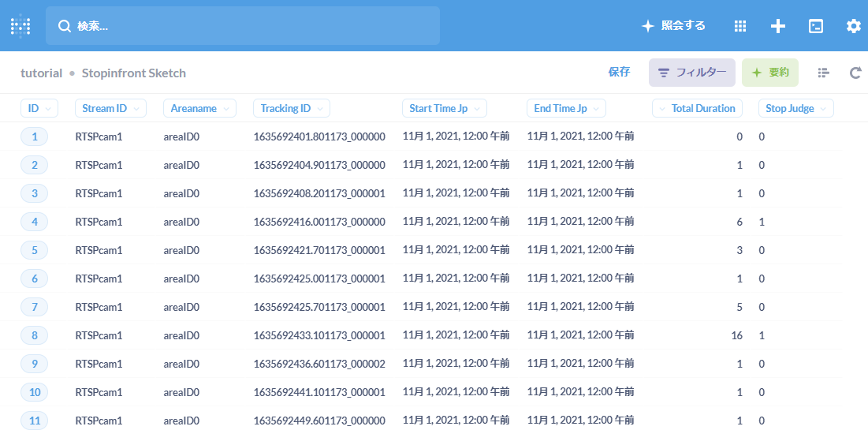Open the settings gear icon
Image resolution: width=868 pixels, height=430 pixels.
coord(853,26)
